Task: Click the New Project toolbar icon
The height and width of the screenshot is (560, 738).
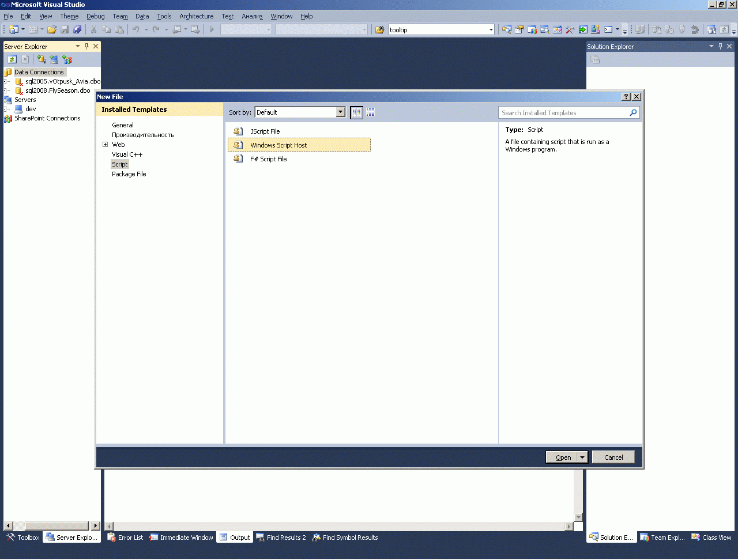Action: pos(14,29)
